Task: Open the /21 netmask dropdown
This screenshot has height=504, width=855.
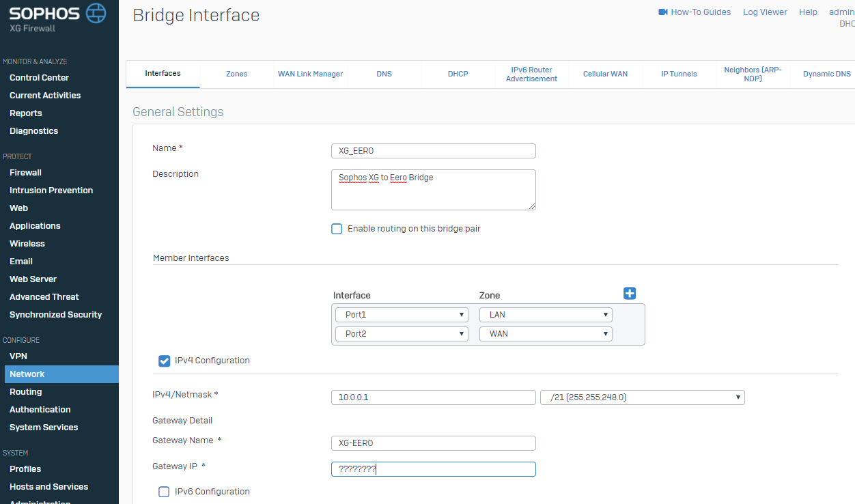Action: pyautogui.click(x=642, y=397)
